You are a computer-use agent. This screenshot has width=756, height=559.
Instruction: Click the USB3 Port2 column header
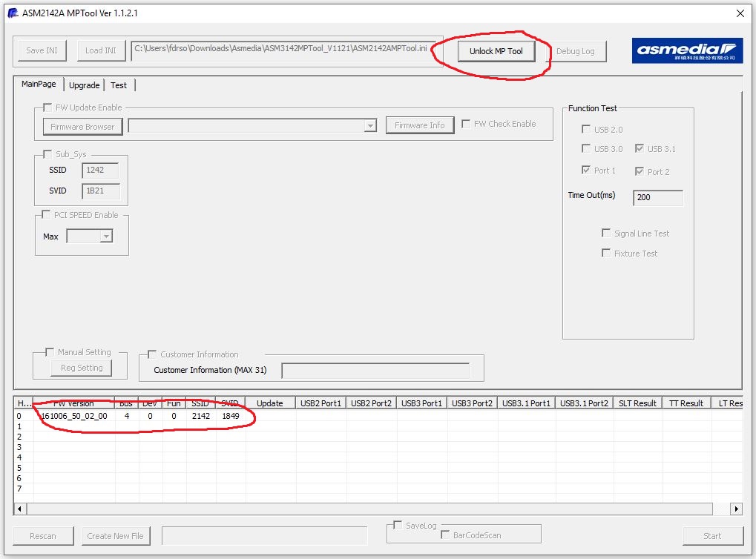[473, 403]
